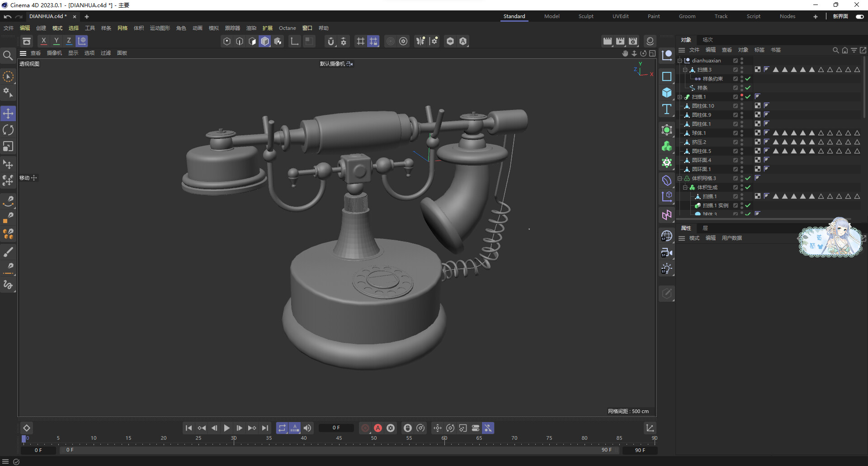Screen dimensions: 868x466
Task: Add a cube primitive object
Action: pos(667,93)
